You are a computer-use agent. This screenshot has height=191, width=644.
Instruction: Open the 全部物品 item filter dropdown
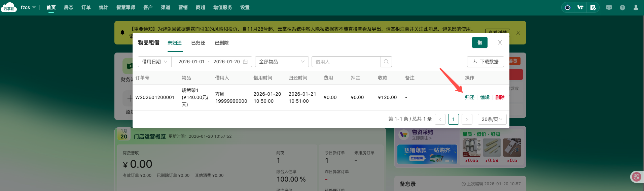pyautogui.click(x=282, y=62)
